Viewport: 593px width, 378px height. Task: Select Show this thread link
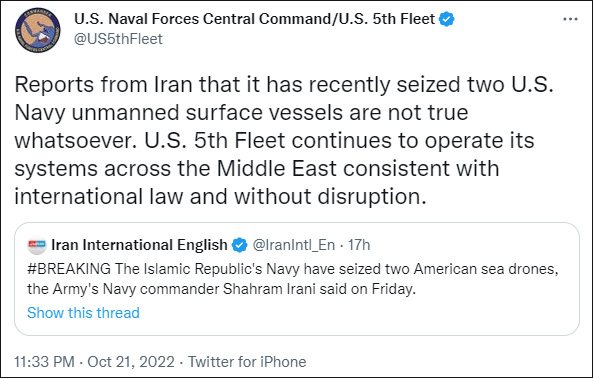(83, 313)
